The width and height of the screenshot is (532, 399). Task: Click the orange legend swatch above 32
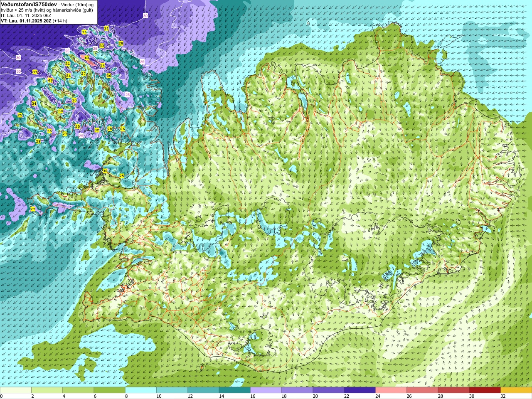click(516, 390)
